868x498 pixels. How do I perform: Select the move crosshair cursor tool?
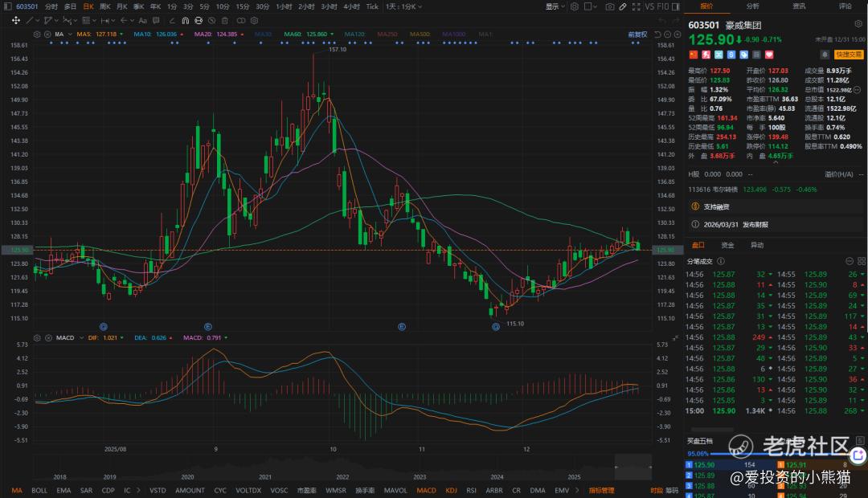coord(16,20)
